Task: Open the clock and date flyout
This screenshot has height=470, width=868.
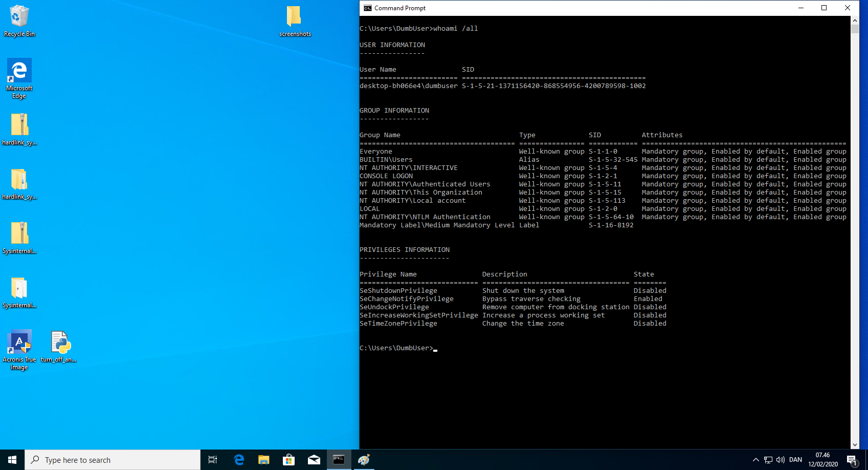Action: 822,460
